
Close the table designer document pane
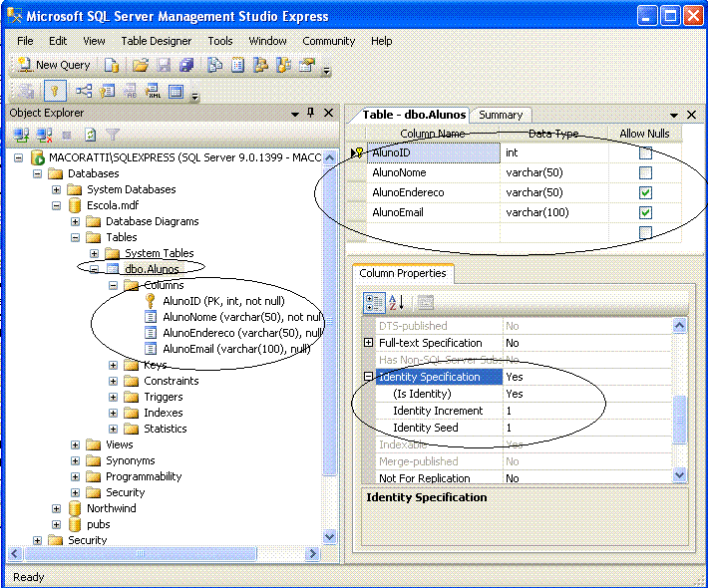point(691,115)
